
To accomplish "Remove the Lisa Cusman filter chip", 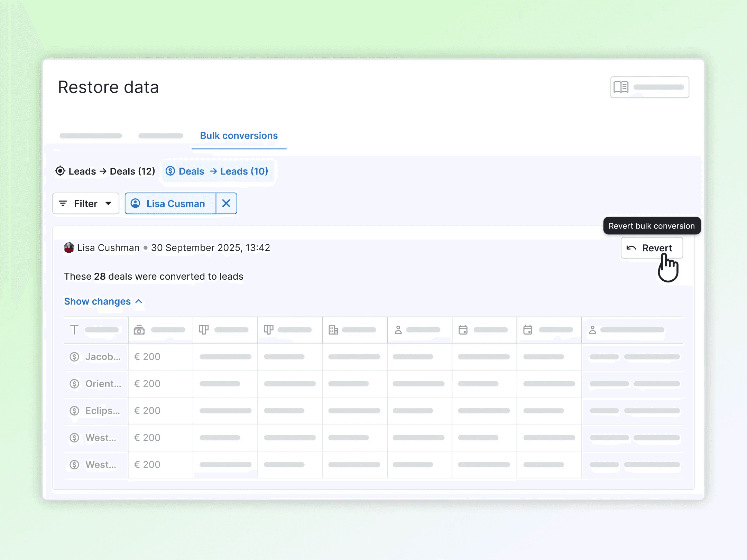I will pyautogui.click(x=226, y=203).
